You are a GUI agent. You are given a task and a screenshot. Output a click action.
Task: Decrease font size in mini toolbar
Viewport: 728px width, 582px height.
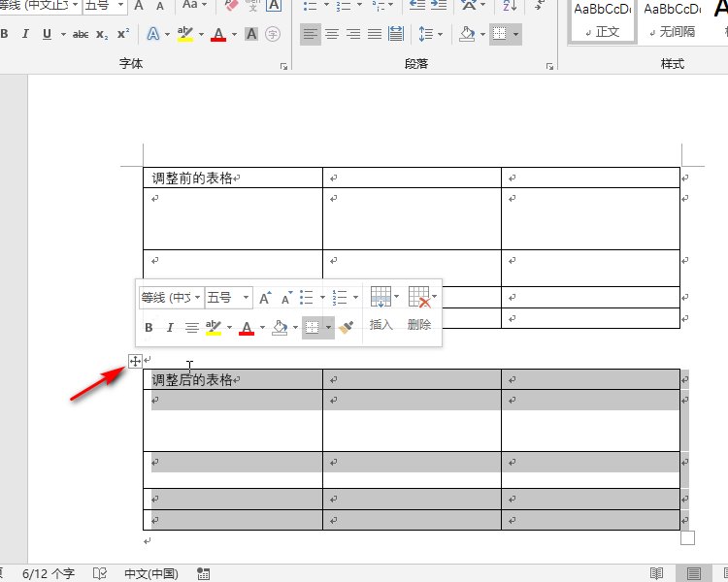(286, 298)
